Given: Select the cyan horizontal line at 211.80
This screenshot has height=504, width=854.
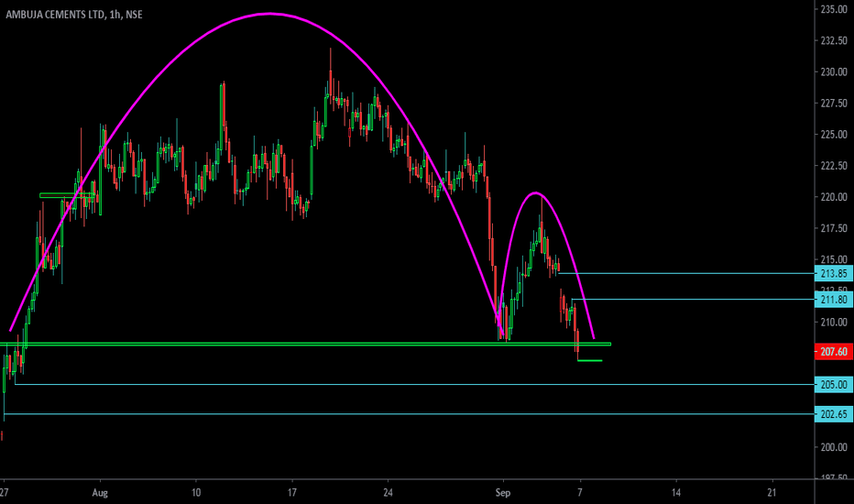Looking at the screenshot, I should pos(693,300).
